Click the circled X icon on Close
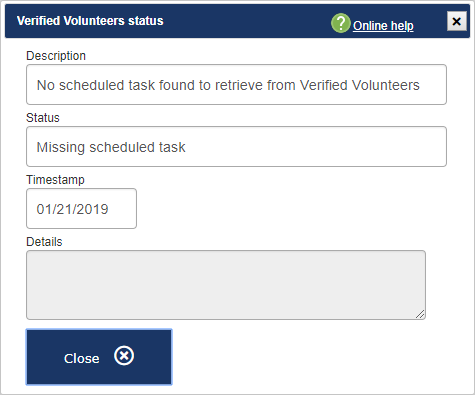475x395 pixels. click(124, 356)
